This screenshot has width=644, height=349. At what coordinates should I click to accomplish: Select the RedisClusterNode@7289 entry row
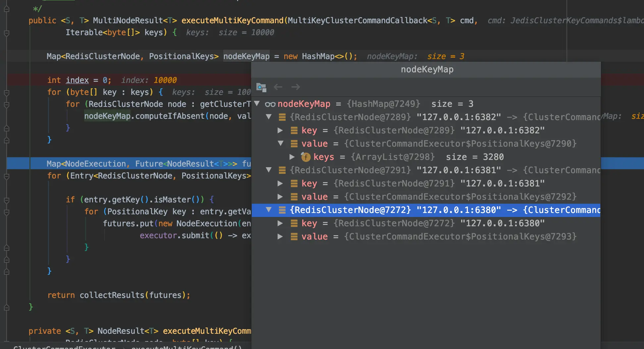[426, 117]
